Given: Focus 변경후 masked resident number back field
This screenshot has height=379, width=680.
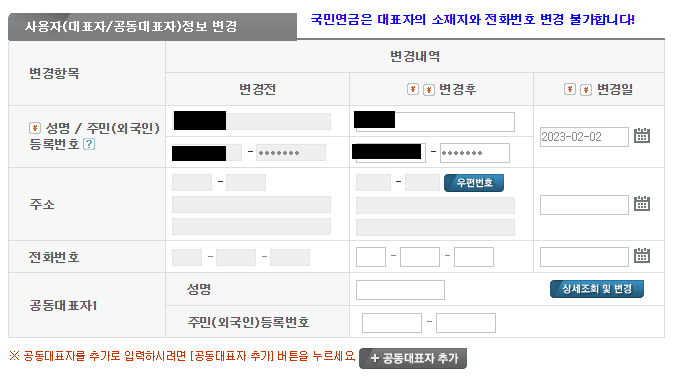Looking at the screenshot, I should coord(475,153).
